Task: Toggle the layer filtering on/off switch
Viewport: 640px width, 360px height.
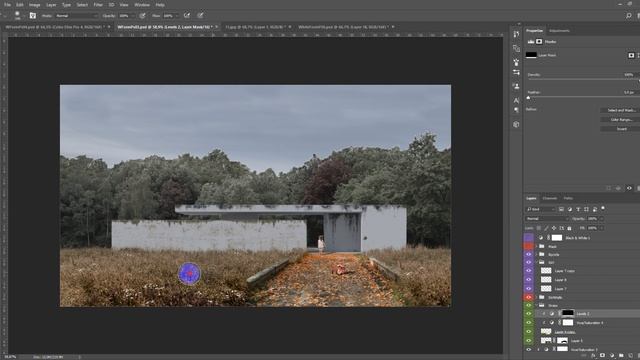Action: [x=603, y=208]
